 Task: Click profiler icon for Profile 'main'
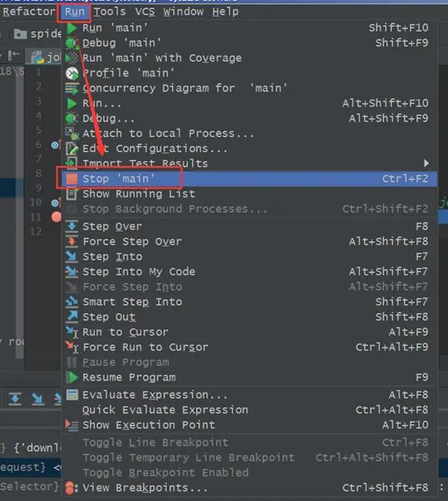click(x=72, y=73)
